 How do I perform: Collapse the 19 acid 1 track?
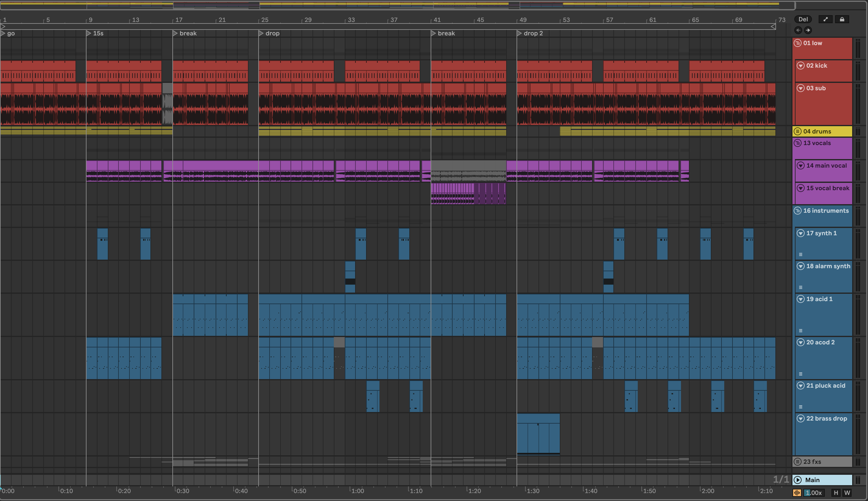801,299
